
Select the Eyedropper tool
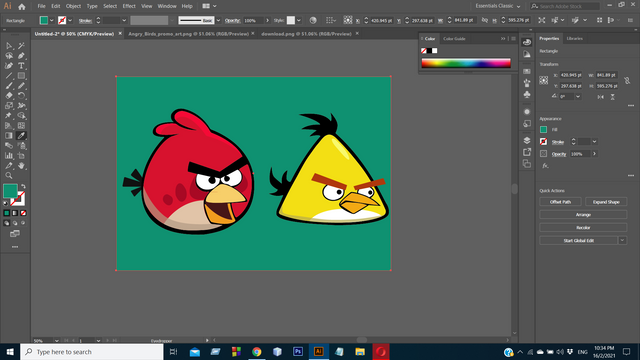click(x=21, y=136)
